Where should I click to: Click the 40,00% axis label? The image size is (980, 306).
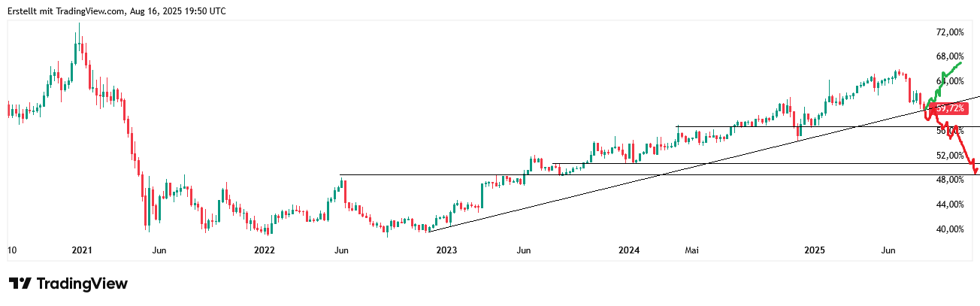[x=950, y=229]
